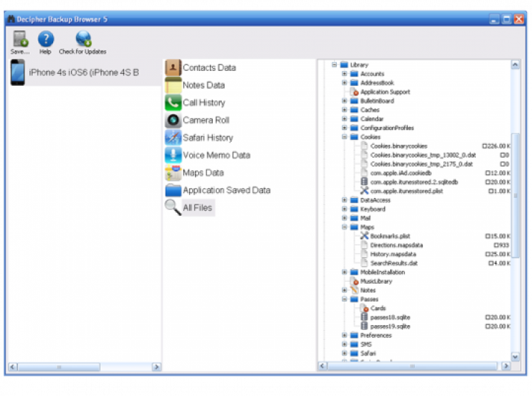Click the All Files magnifier icon

(173, 207)
